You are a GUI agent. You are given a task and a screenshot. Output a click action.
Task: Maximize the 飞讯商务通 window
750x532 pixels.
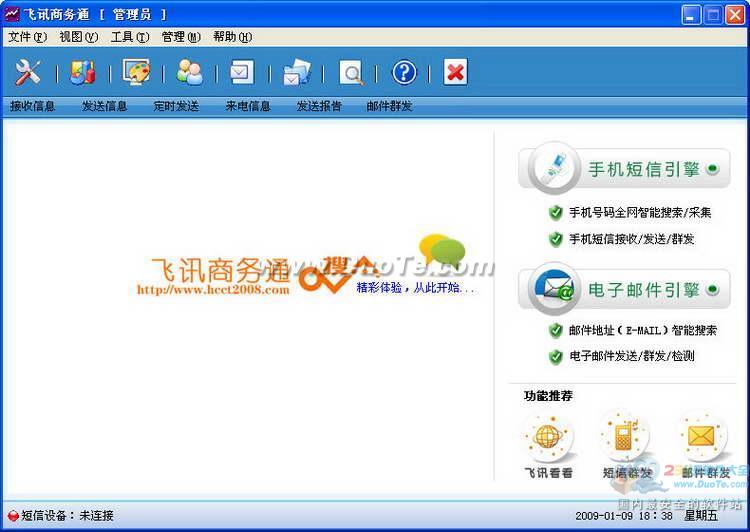(x=713, y=15)
